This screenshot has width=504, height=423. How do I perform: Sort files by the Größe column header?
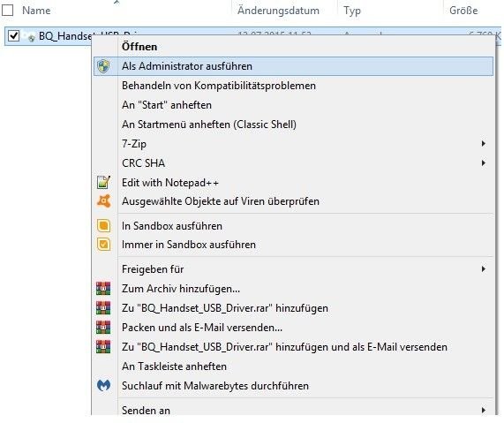pyautogui.click(x=463, y=11)
